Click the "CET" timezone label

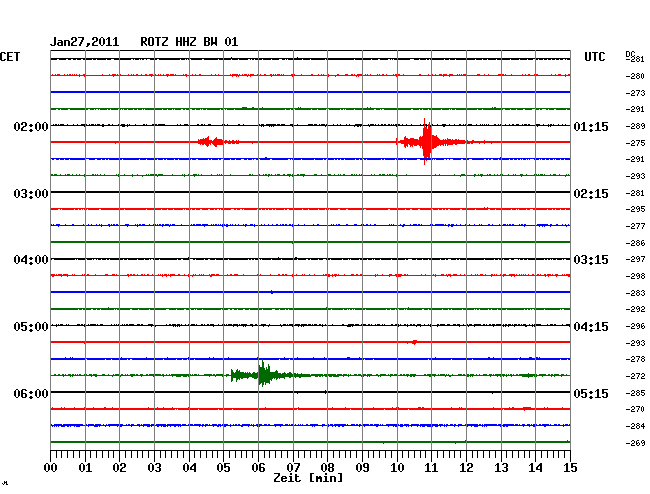coord(10,57)
